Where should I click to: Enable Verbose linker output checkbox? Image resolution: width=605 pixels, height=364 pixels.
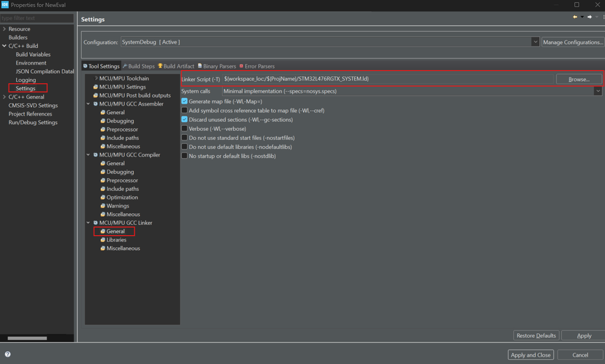point(184,128)
